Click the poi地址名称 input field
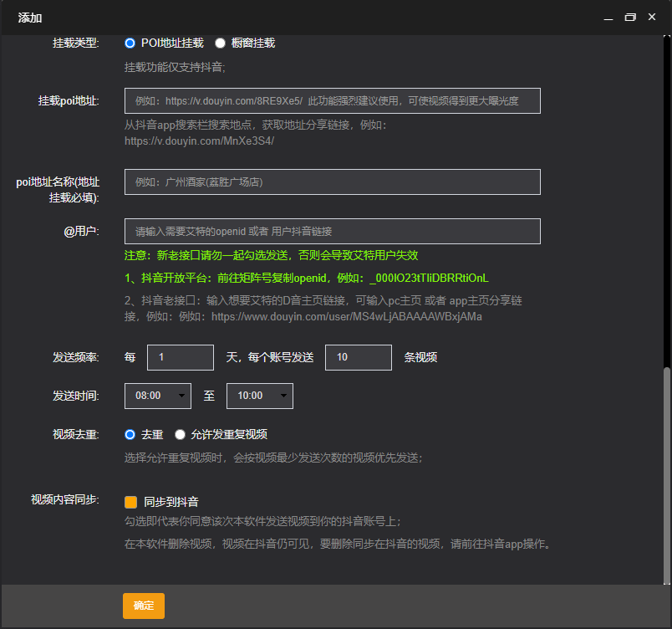Viewport: 672px width, 629px height. coord(332,182)
